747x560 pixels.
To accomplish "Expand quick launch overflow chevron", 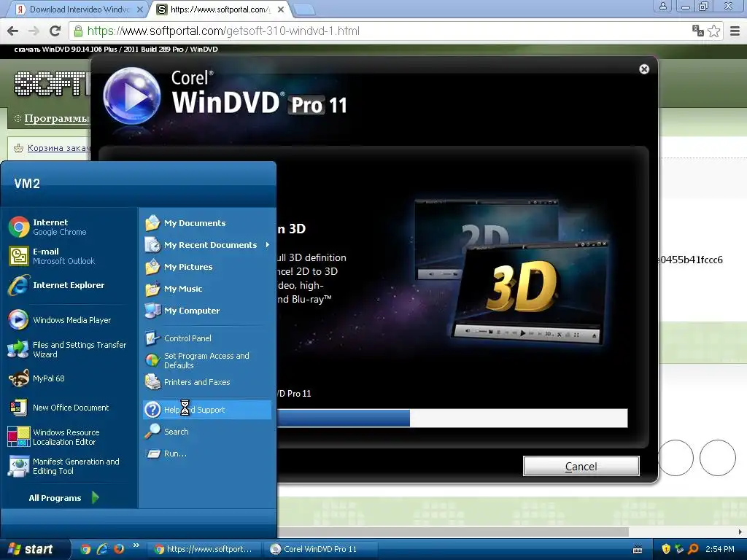I will coord(136,545).
